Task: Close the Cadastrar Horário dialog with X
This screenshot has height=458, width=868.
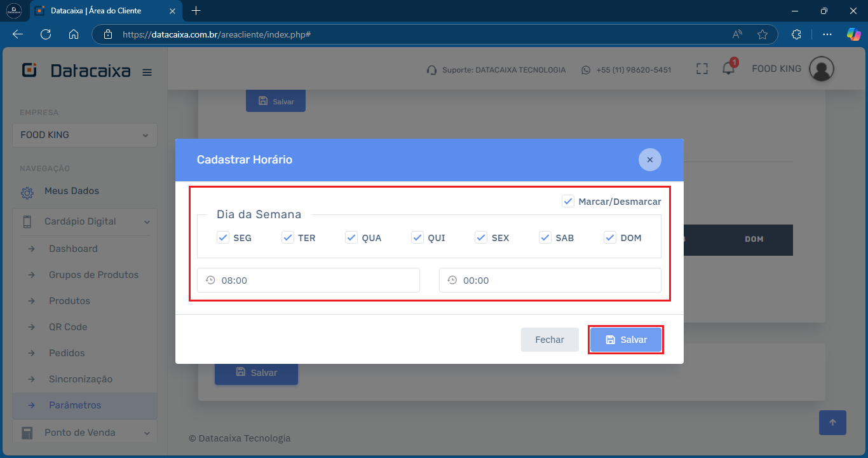Action: click(x=649, y=160)
